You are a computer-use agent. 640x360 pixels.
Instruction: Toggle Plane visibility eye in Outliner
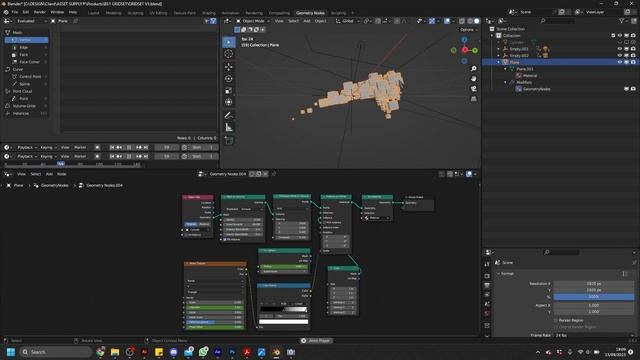[620, 62]
